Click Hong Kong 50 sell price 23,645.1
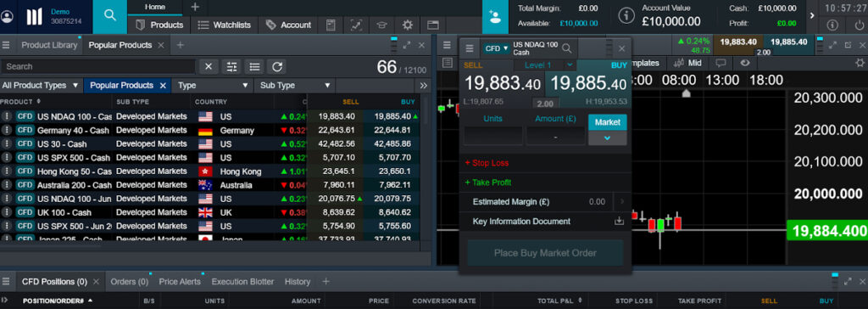This screenshot has width=868, height=309. [x=337, y=171]
